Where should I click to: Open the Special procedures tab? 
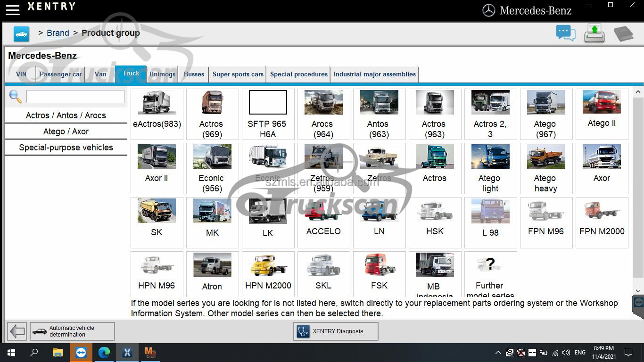coord(298,74)
